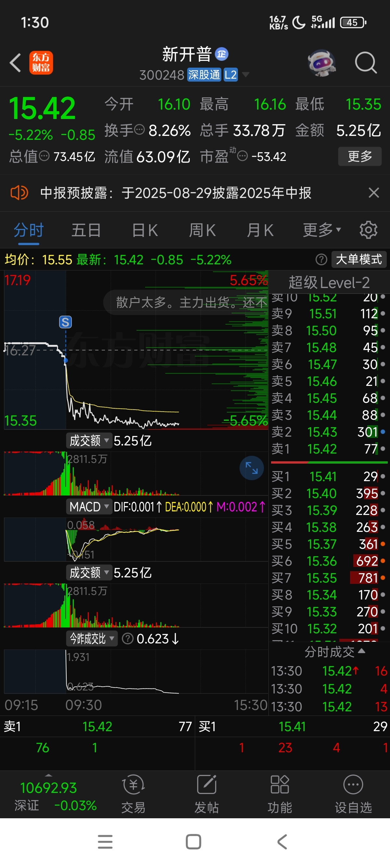Open 中报预披露 announcement text
Image resolution: width=390 pixels, height=868 pixels.
tap(175, 193)
